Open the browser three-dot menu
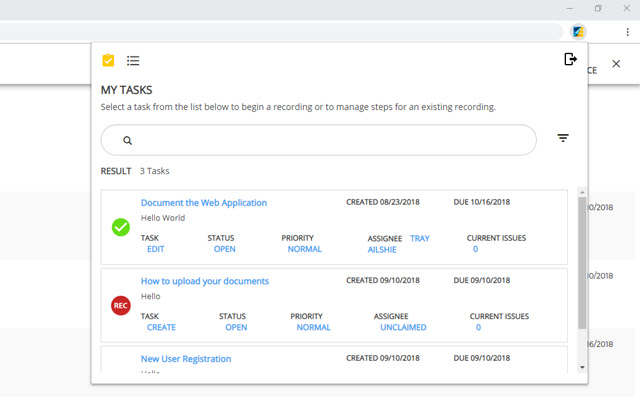This screenshot has height=400, width=640. [x=627, y=32]
